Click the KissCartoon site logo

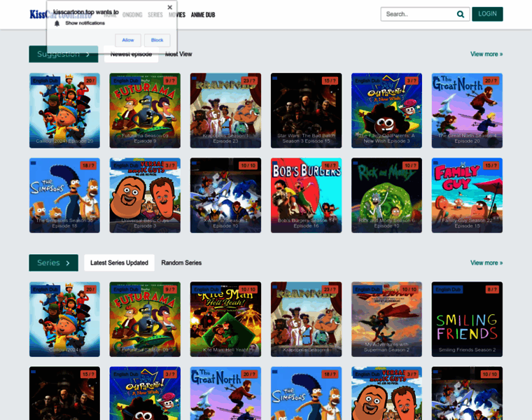(x=60, y=15)
